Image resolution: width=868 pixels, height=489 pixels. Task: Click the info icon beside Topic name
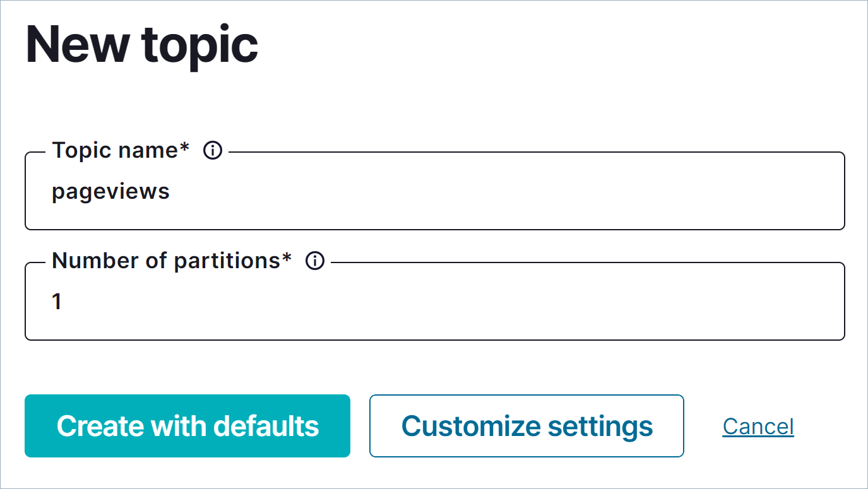[x=213, y=151]
